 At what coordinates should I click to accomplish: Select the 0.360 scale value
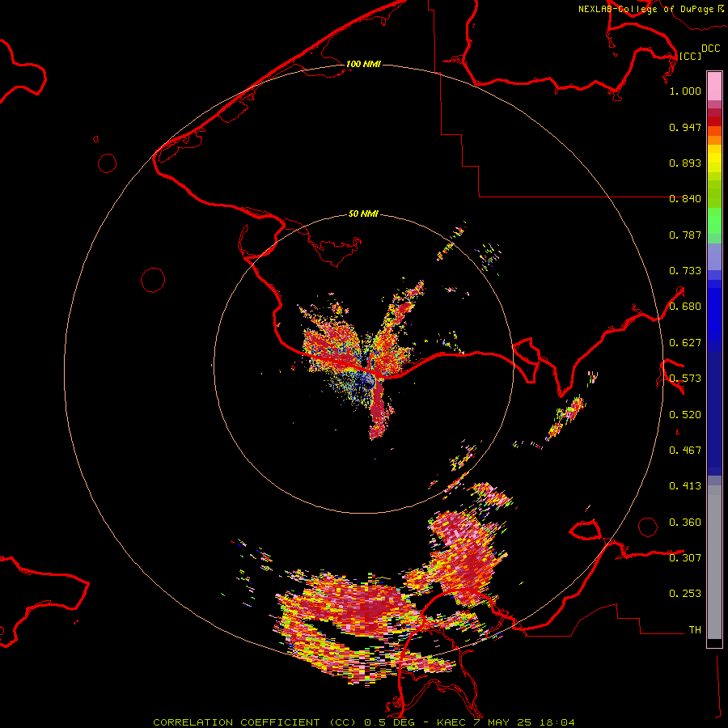(x=685, y=523)
